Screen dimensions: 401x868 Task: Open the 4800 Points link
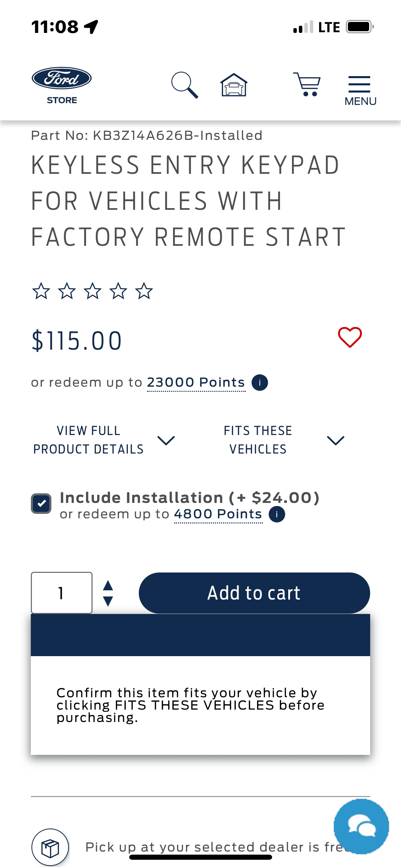pyautogui.click(x=218, y=514)
